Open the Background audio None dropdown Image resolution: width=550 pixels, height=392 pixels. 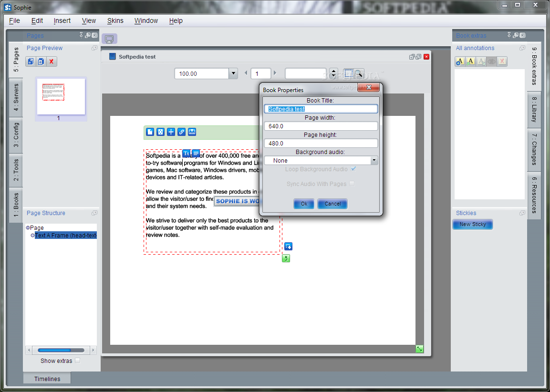(374, 160)
